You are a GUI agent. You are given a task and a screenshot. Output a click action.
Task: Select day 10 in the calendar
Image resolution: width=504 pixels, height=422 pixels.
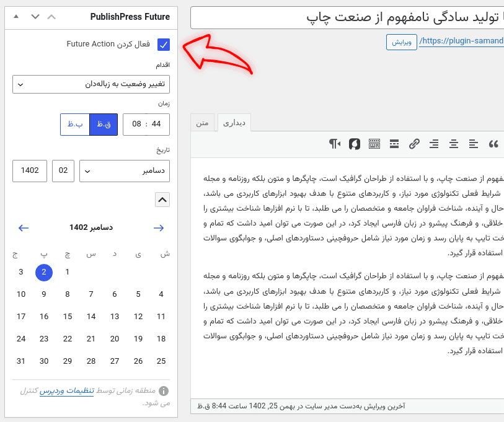pos(21,294)
